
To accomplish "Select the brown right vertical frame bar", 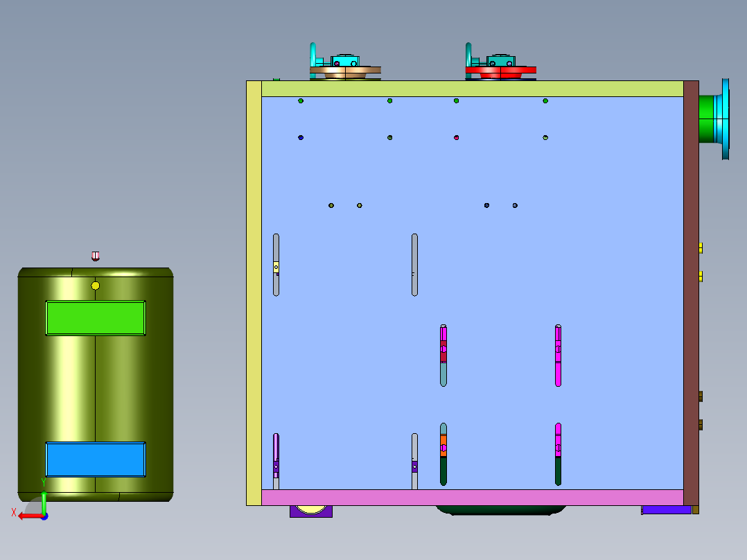I will click(x=692, y=293).
